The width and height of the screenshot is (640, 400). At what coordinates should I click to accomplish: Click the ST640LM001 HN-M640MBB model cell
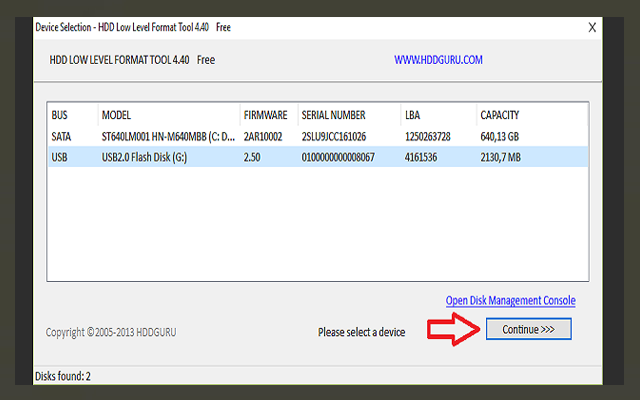pyautogui.click(x=167, y=136)
